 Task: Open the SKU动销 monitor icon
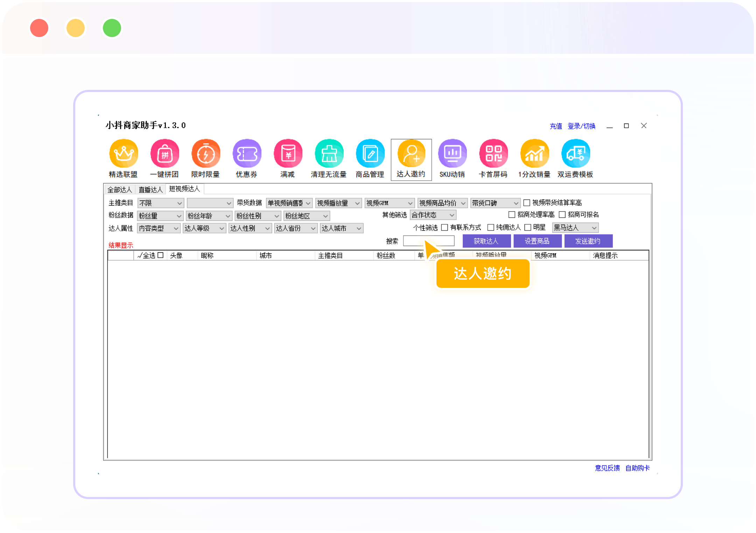pos(452,154)
